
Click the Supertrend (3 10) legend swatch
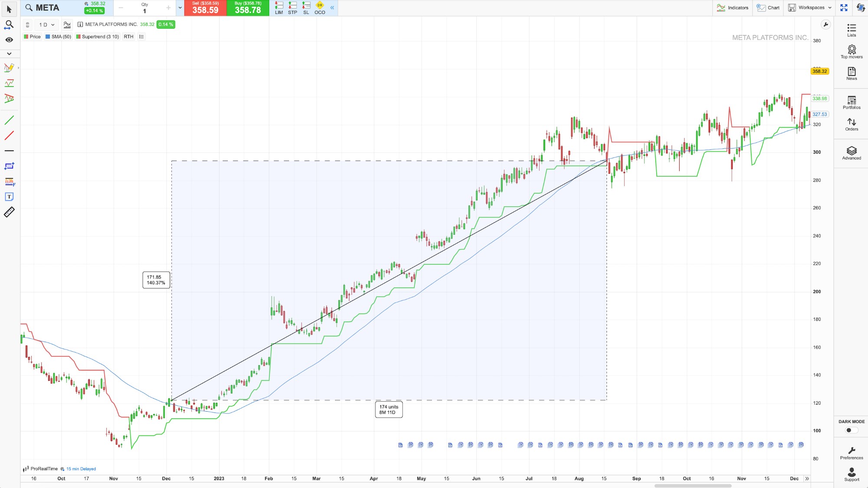[x=79, y=37]
